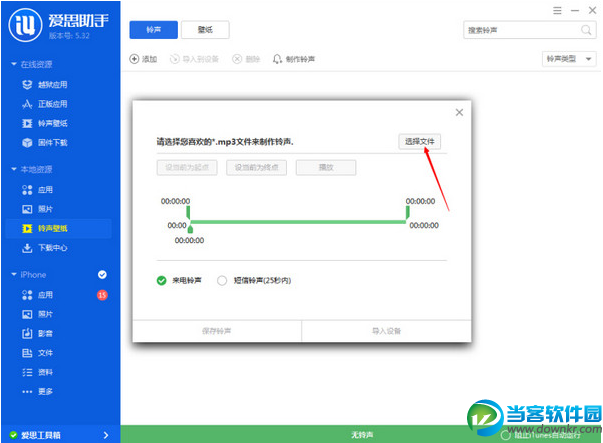Select highlighted 铃声壁纸 under 本地资源
Viewport: 603px width, 443px height.
[59, 228]
